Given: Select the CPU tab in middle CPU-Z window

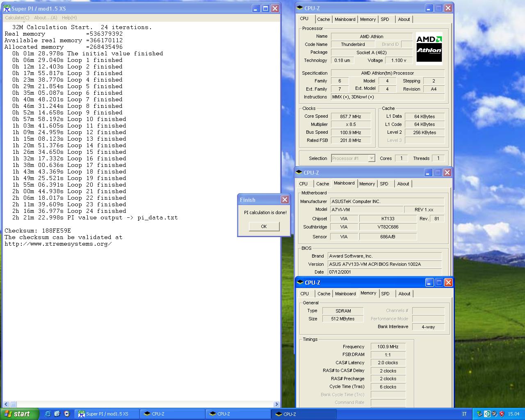Looking at the screenshot, I should click(x=304, y=184).
